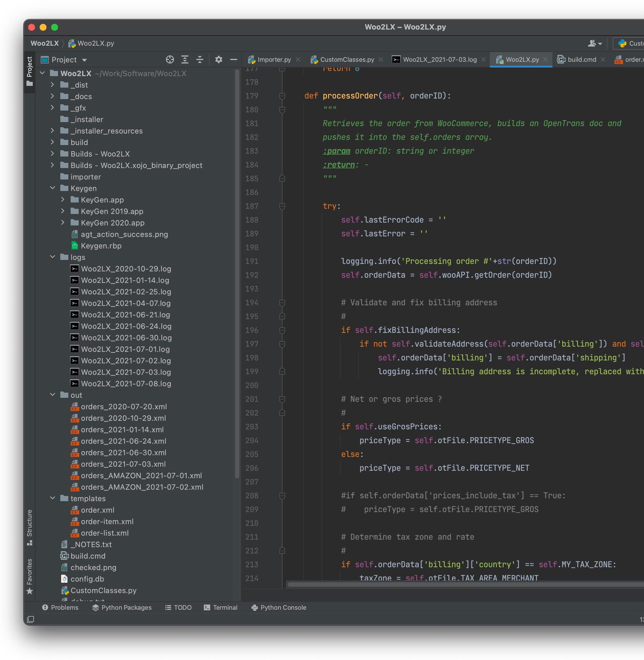The width and height of the screenshot is (644, 660).
Task: Click the Expand All icon in Project toolbar
Action: (x=185, y=59)
